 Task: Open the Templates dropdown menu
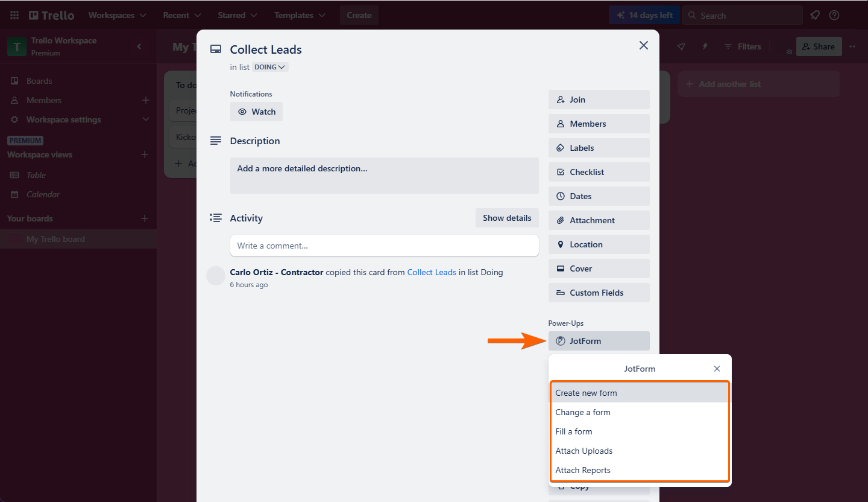[300, 15]
